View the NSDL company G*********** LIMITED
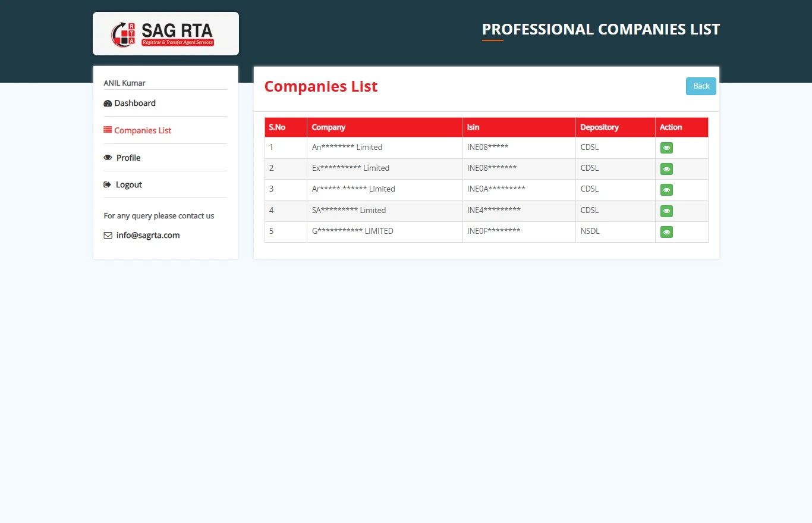The width and height of the screenshot is (812, 523). coord(666,232)
